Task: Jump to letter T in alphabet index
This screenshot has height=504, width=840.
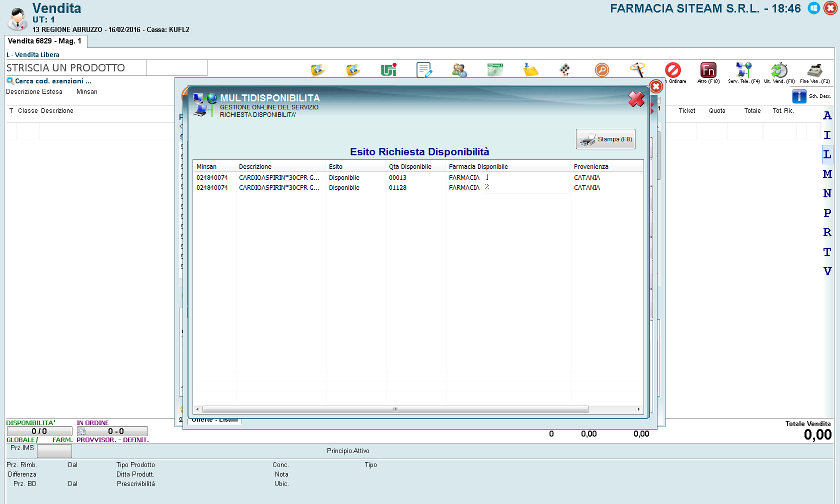Action: coord(827,252)
